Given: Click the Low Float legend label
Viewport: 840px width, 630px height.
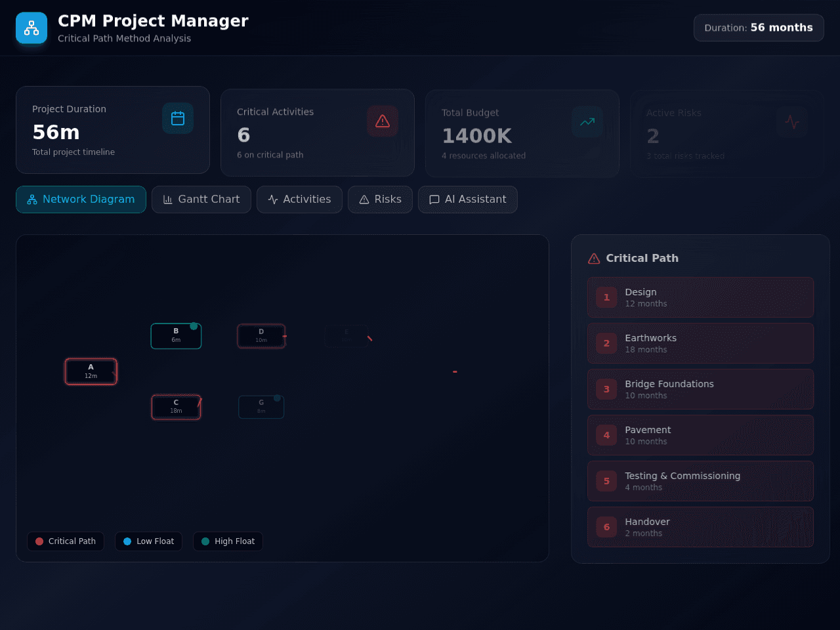Looking at the screenshot, I should tap(156, 541).
